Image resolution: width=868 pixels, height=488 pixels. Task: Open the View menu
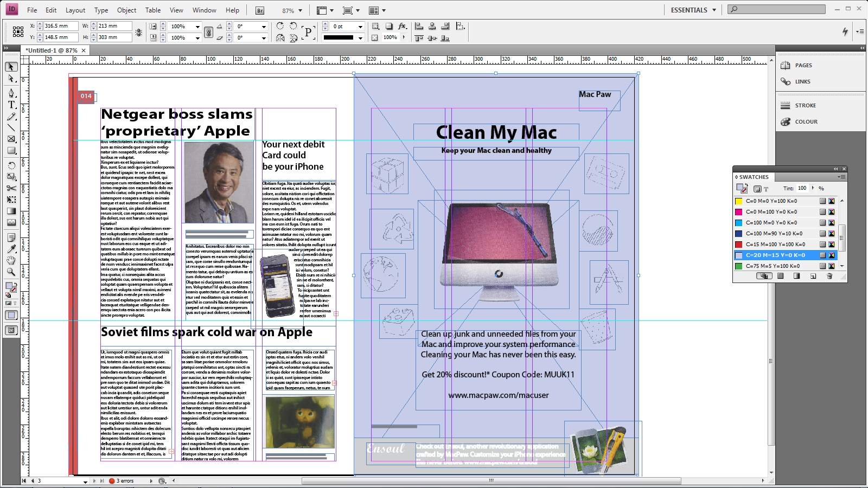[x=176, y=10]
